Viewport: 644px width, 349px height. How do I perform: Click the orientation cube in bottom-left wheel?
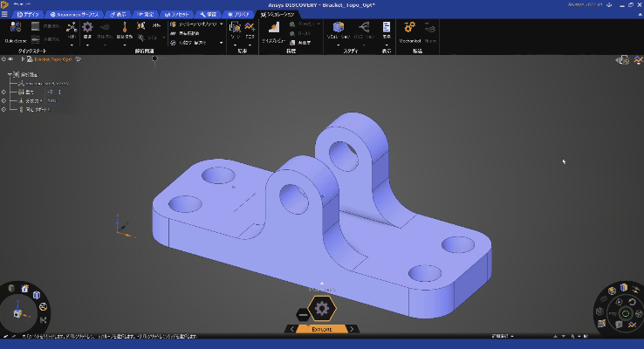(x=18, y=313)
